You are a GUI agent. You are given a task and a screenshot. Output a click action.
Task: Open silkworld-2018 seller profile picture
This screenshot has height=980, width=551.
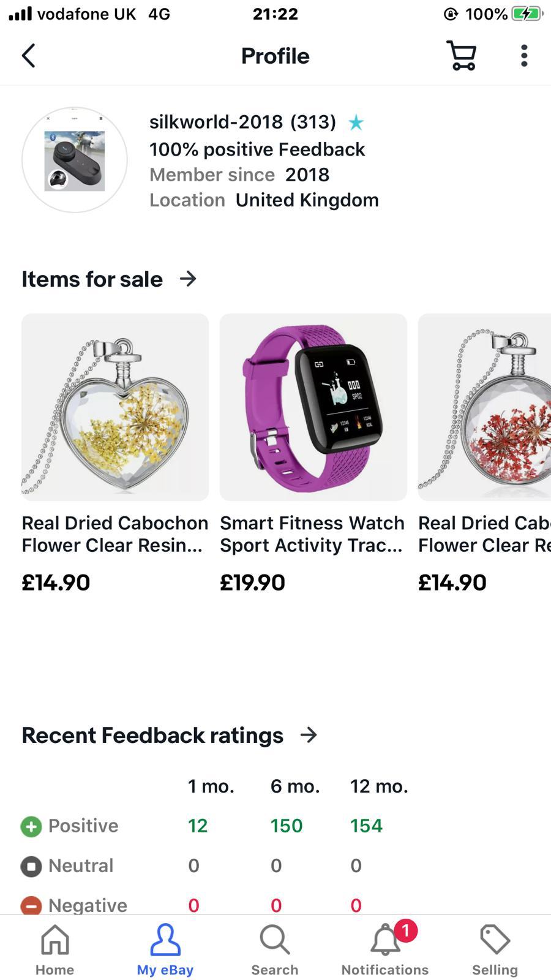pyautogui.click(x=75, y=160)
